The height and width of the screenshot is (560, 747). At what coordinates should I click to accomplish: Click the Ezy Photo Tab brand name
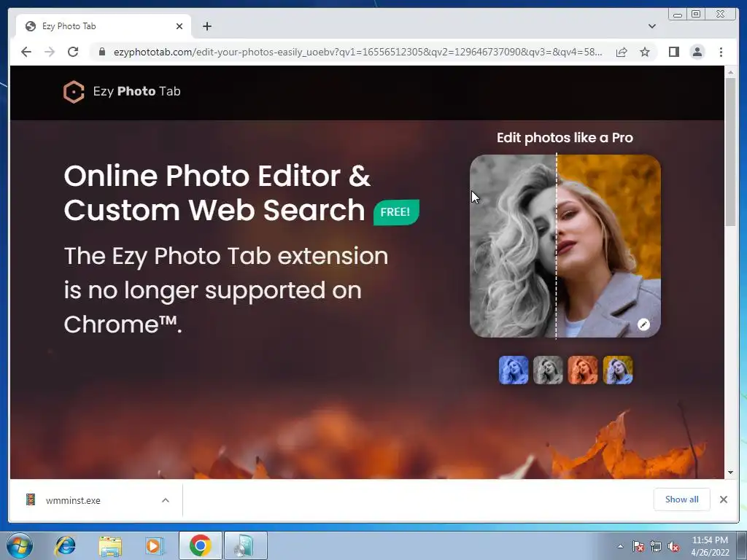136,91
